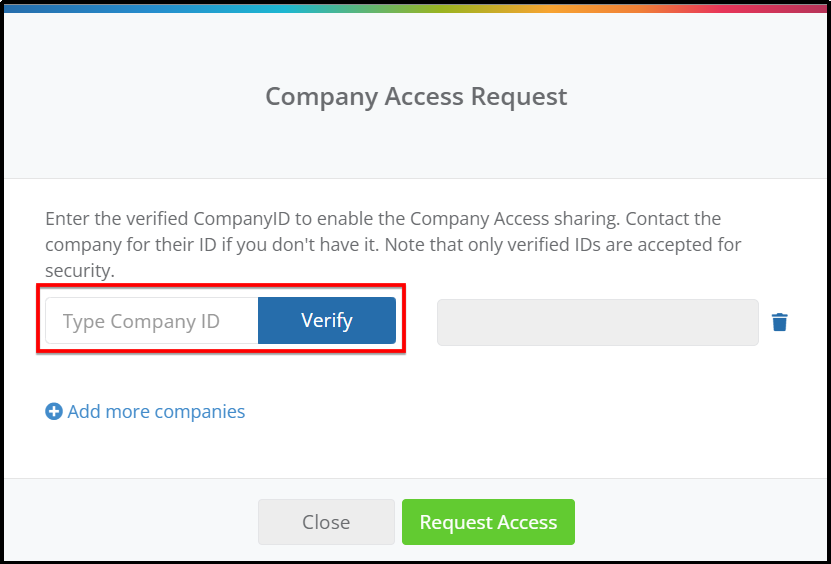Delete the company row with trash icon

(779, 322)
